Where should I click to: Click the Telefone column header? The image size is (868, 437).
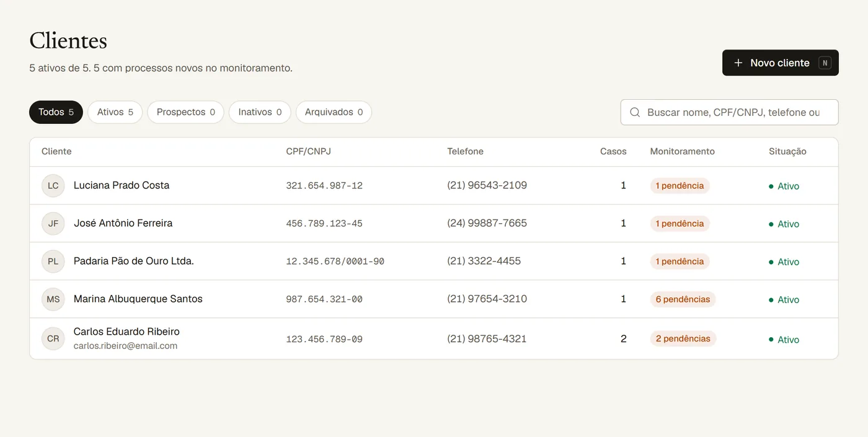click(465, 151)
